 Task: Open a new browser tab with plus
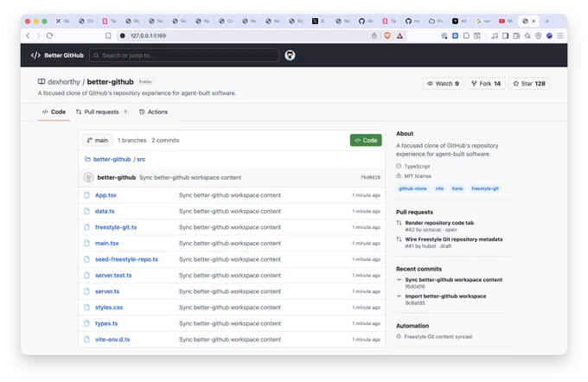point(546,21)
